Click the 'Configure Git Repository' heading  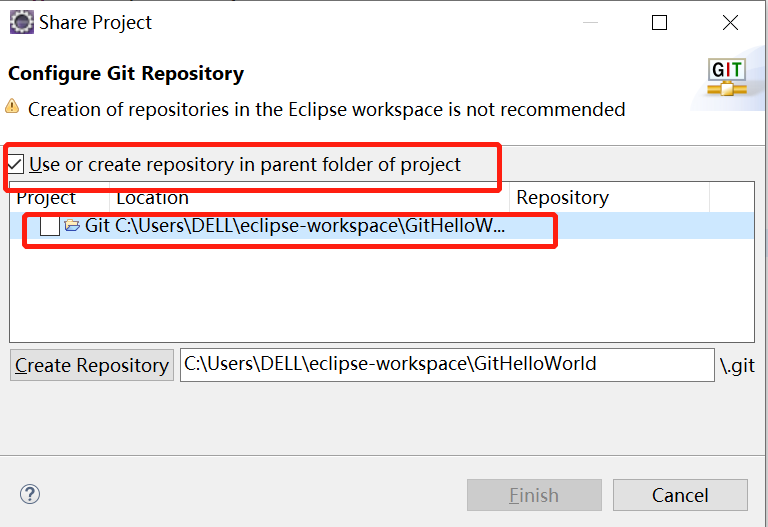tap(126, 74)
